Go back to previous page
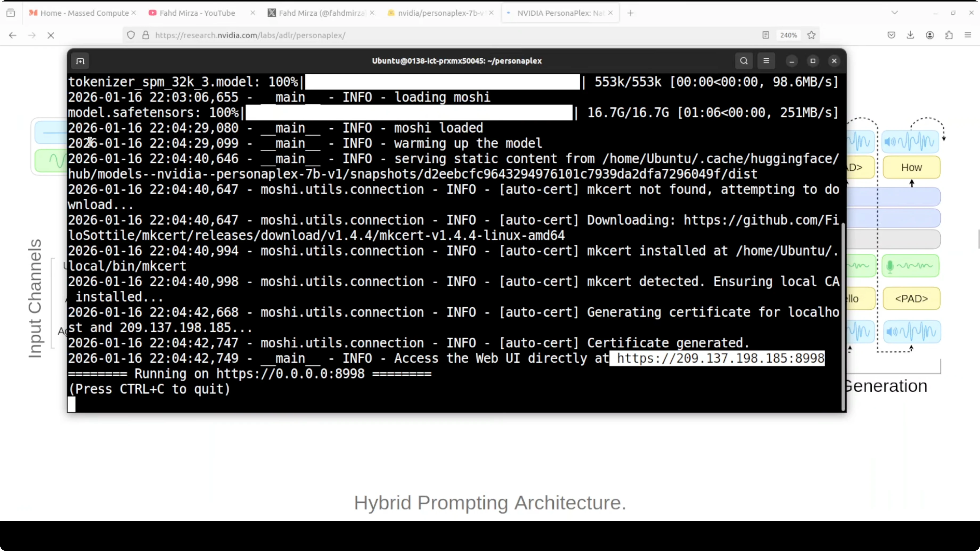The width and height of the screenshot is (980, 551). click(13, 35)
